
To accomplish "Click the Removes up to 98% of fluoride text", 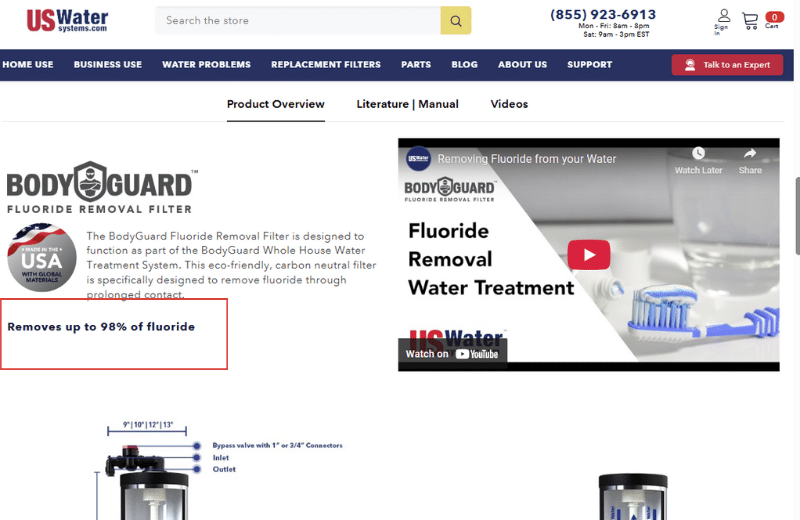I will click(101, 327).
